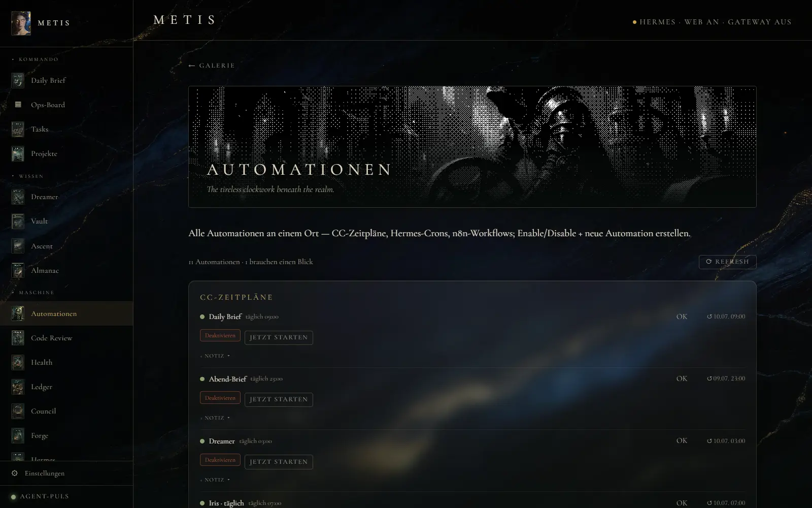The width and height of the screenshot is (812, 508).
Task: Click the Ascent sidebar icon
Action: pos(18,246)
